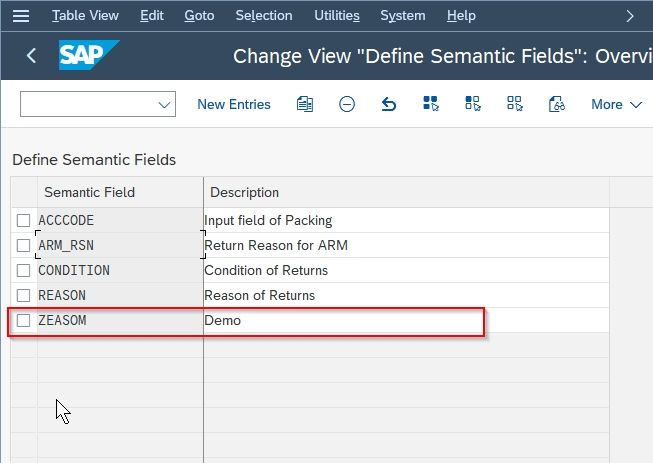
Task: Click the Select All icon
Action: [x=431, y=104]
